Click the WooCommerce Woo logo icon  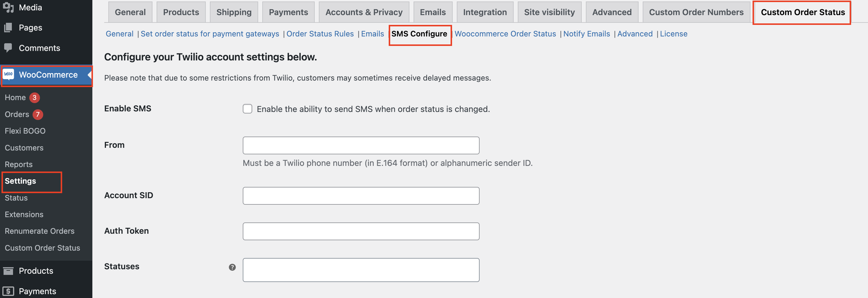pos(8,74)
